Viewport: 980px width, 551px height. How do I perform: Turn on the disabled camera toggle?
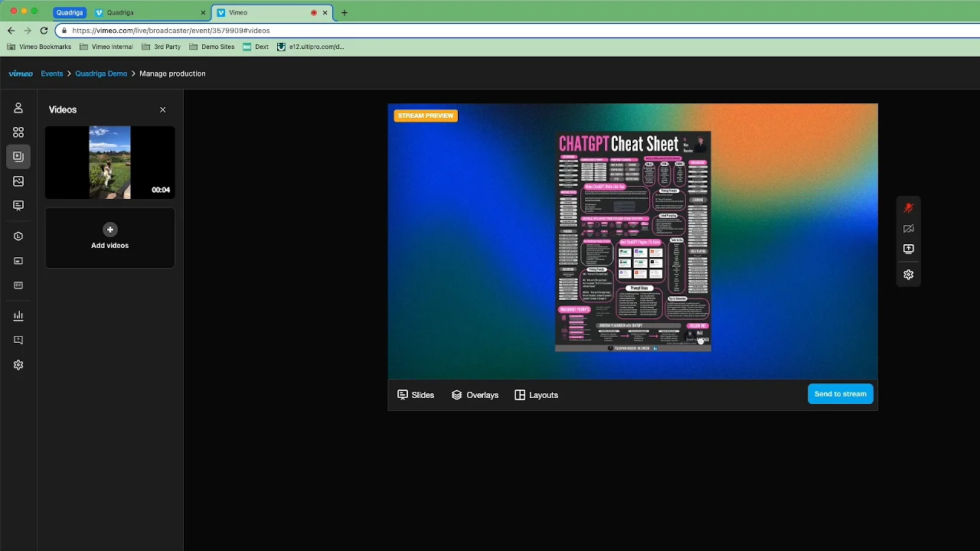(x=909, y=229)
